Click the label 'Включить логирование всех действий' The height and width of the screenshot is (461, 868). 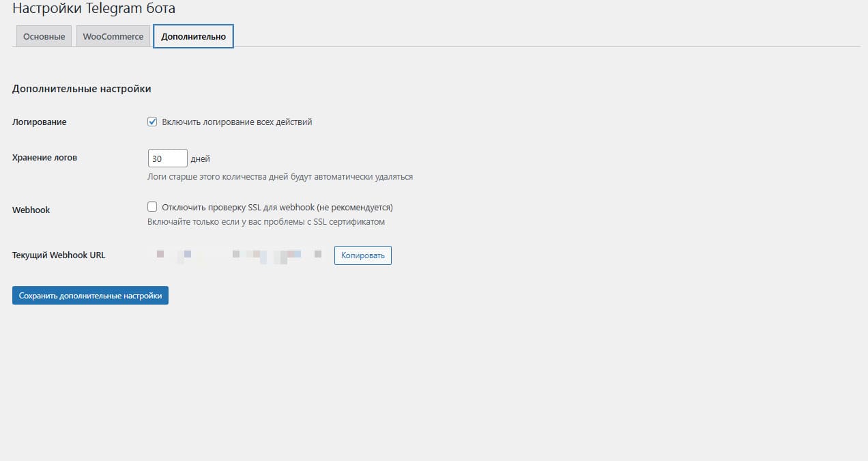(x=237, y=122)
